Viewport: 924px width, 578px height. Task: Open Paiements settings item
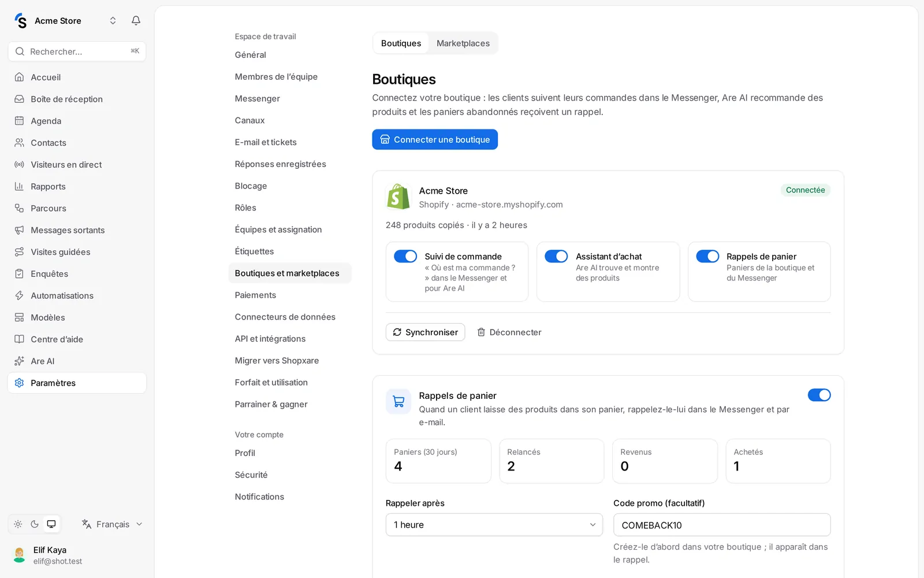[255, 295]
